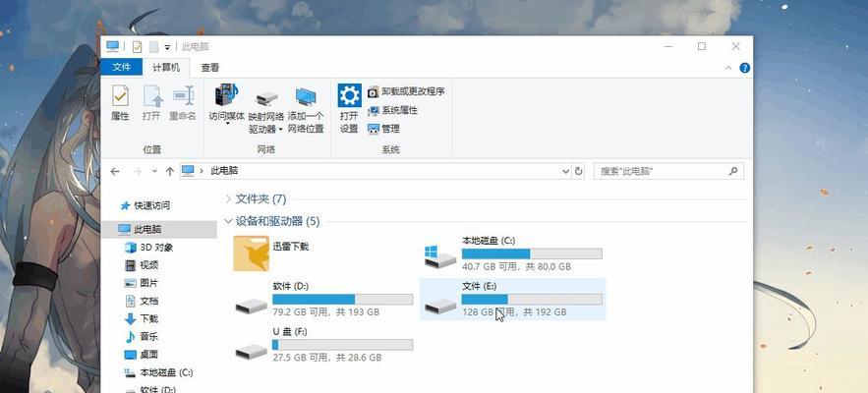Click the up one level arrow
This screenshot has width=868, height=393.
coord(170,172)
